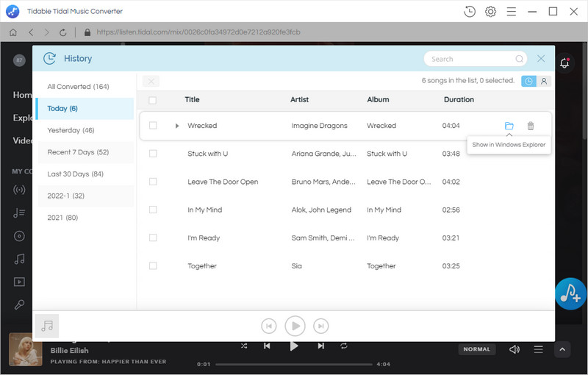The width and height of the screenshot is (588, 375).
Task: Click the music note thumbnail in History player
Action: point(47,326)
